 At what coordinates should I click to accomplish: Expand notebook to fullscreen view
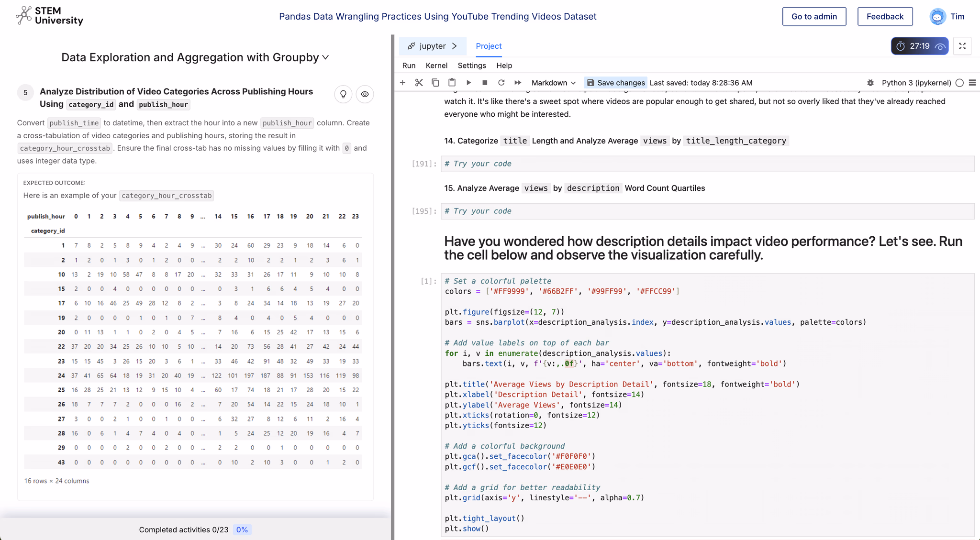[962, 46]
